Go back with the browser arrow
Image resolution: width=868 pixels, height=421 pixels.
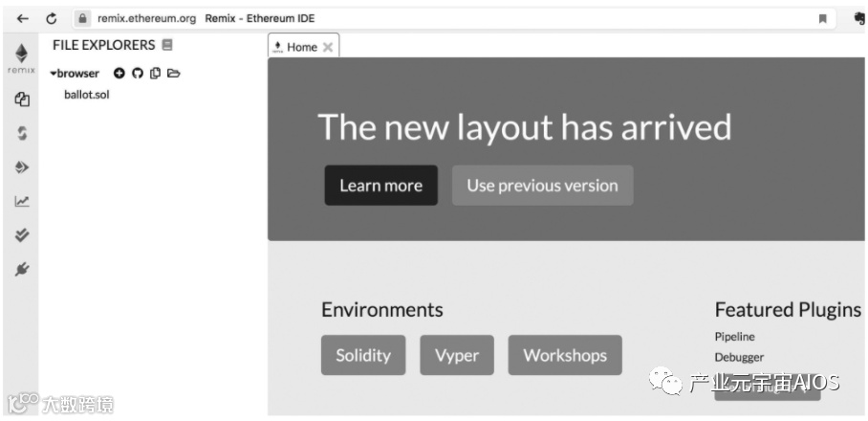click(22, 19)
